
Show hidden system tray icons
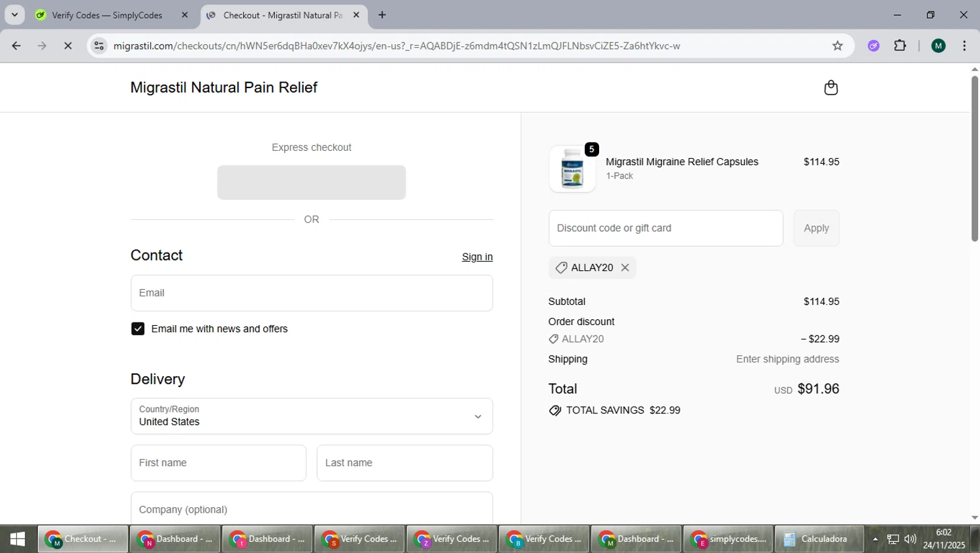(x=875, y=539)
